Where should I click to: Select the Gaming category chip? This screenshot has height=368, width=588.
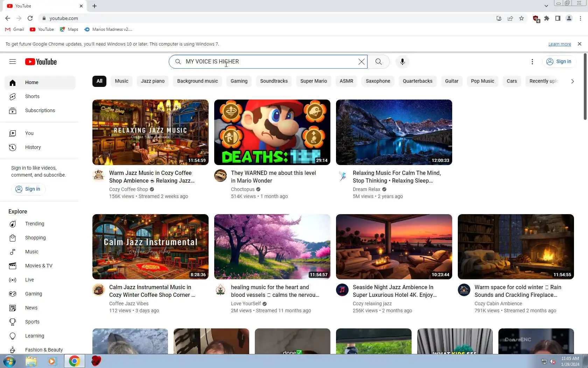point(239,81)
